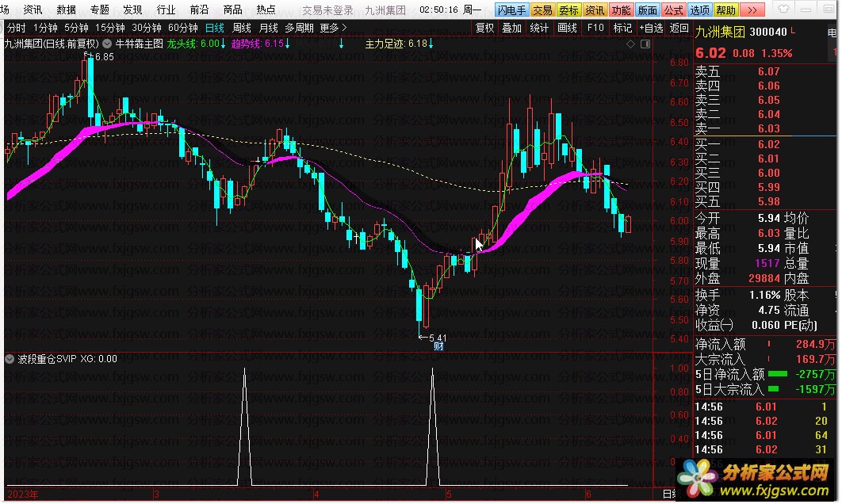Open 多周期 multi-period view
Viewport: 842px width, 504px height.
[x=299, y=28]
